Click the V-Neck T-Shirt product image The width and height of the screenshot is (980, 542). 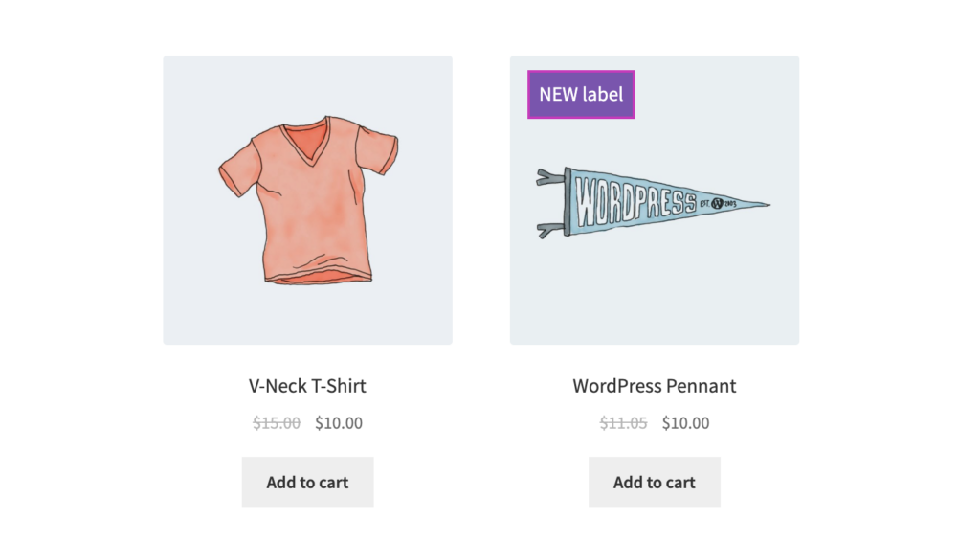click(307, 200)
